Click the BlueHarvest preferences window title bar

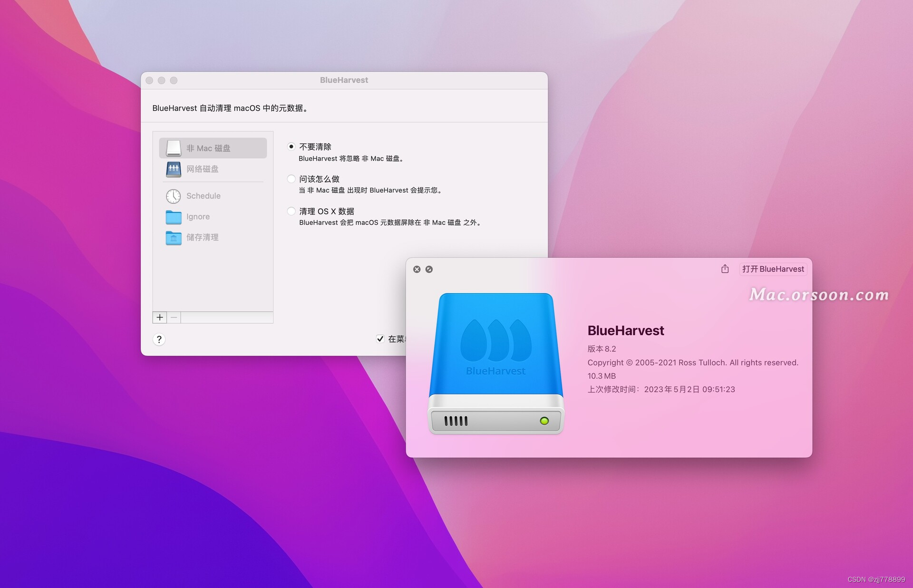[x=344, y=80]
